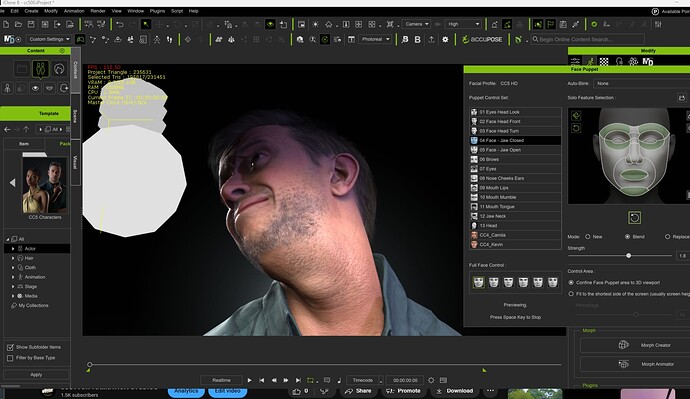
Task: Expand the Animation tree item
Action: coord(13,277)
